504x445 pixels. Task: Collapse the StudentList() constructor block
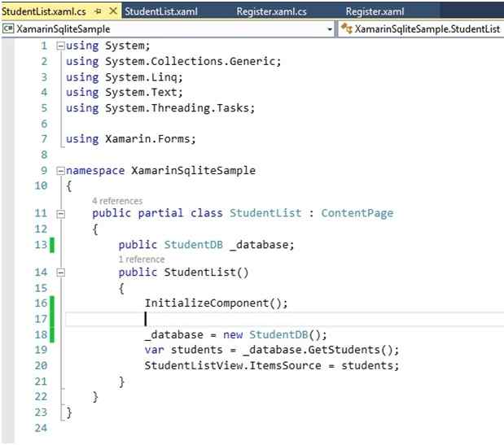(x=60, y=273)
